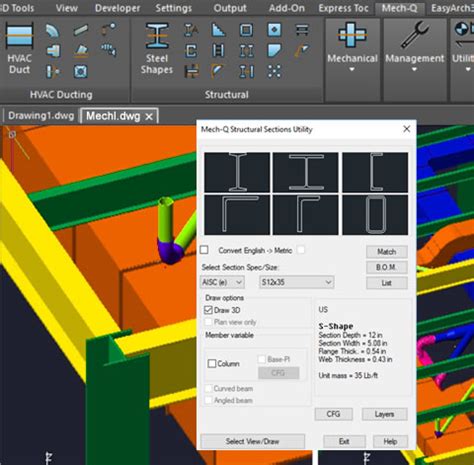Open Help in Structural Sections Utility

390,441
